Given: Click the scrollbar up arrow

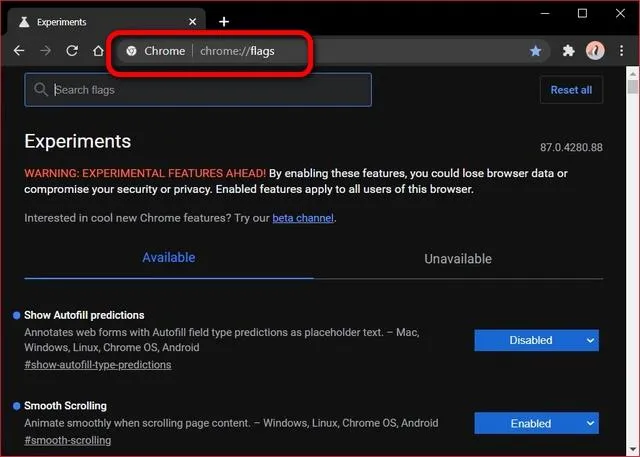Looking at the screenshot, I should 632,74.
